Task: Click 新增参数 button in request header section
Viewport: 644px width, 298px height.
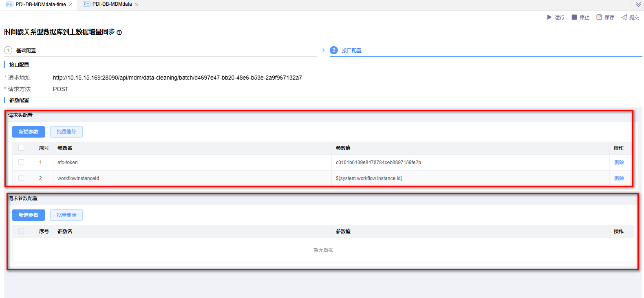Action: coord(29,132)
